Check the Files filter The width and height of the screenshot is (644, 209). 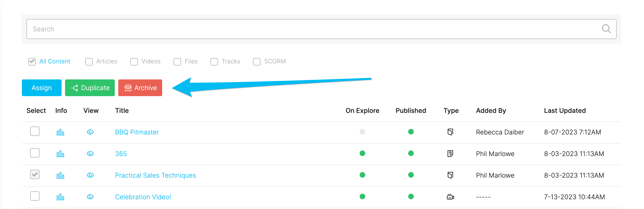point(177,62)
